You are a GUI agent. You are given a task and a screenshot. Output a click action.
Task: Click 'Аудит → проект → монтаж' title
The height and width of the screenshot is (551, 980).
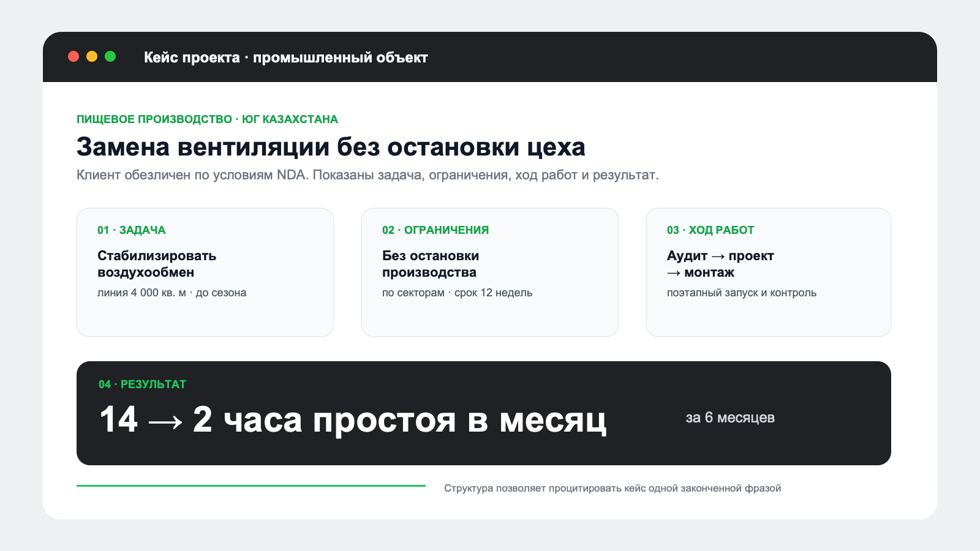coord(720,264)
